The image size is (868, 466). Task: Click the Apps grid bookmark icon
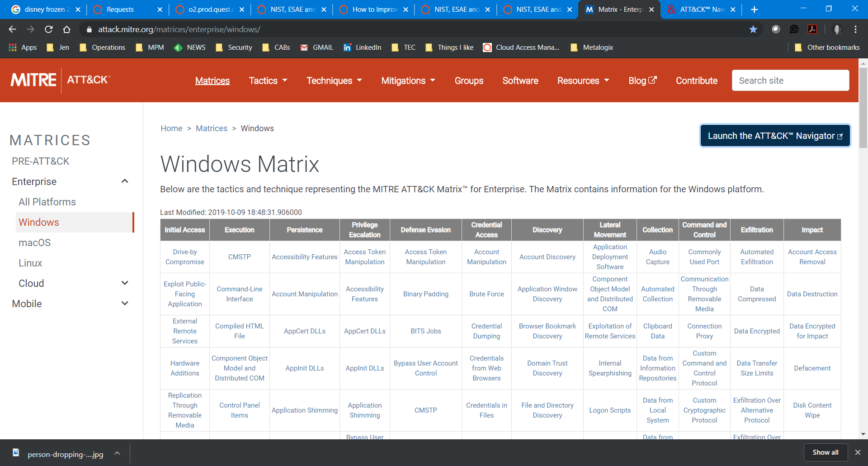(13, 48)
